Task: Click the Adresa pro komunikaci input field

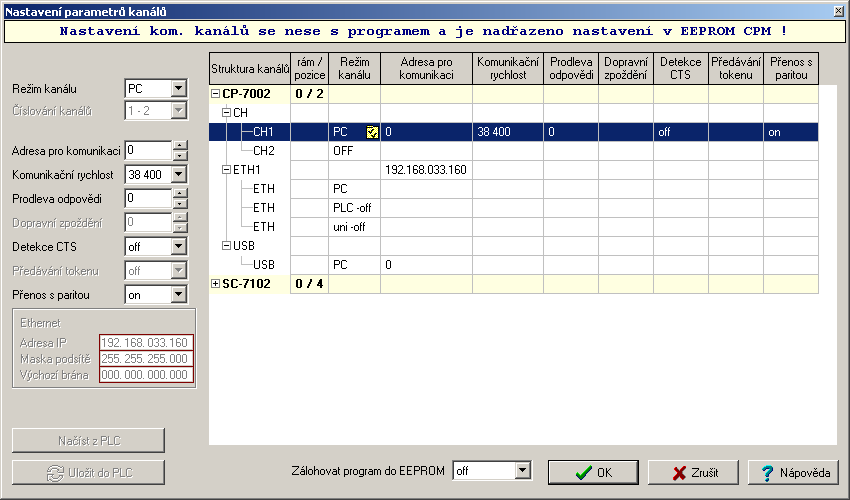Action: [149, 150]
